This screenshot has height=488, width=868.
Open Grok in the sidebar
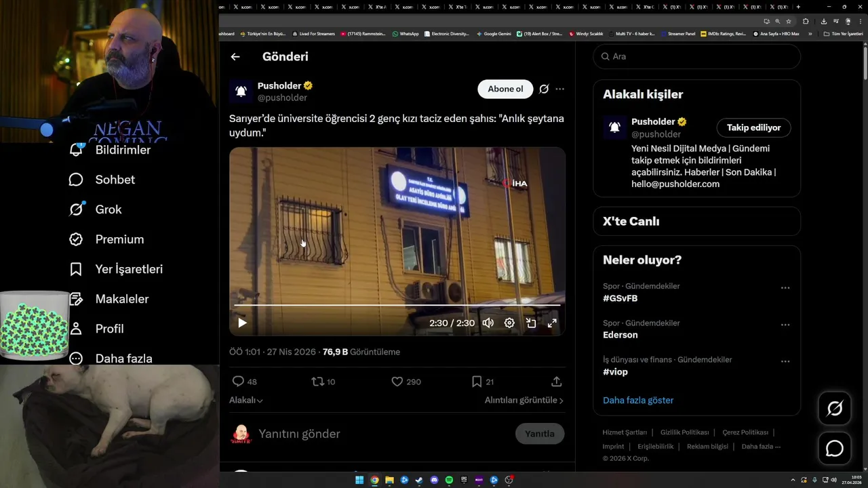click(95, 209)
